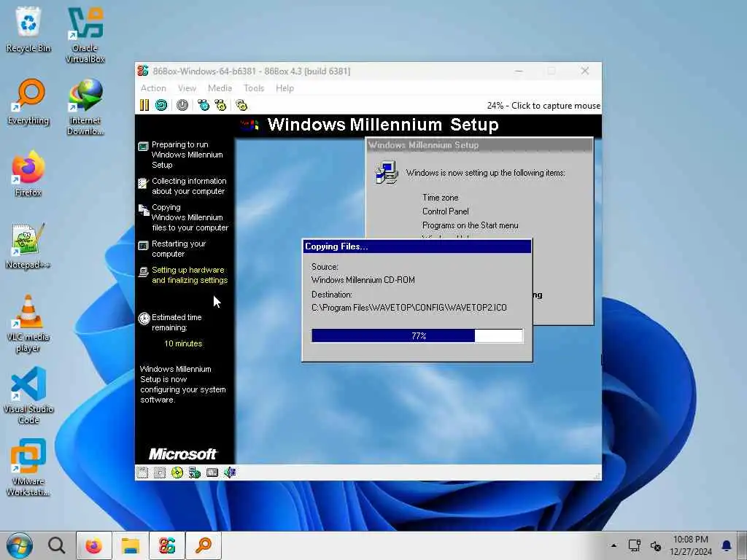This screenshot has width=747, height=560.
Task: Click the "Time zone" setup item
Action: pyautogui.click(x=440, y=197)
